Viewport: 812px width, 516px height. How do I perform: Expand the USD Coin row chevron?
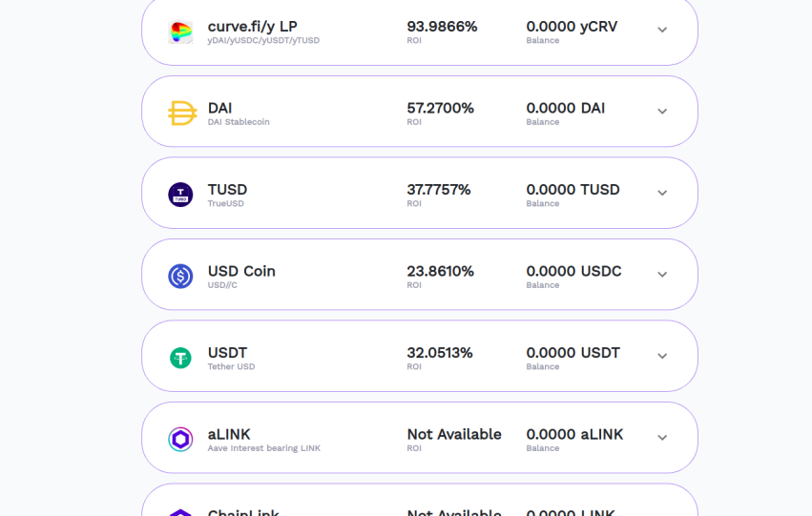(662, 275)
